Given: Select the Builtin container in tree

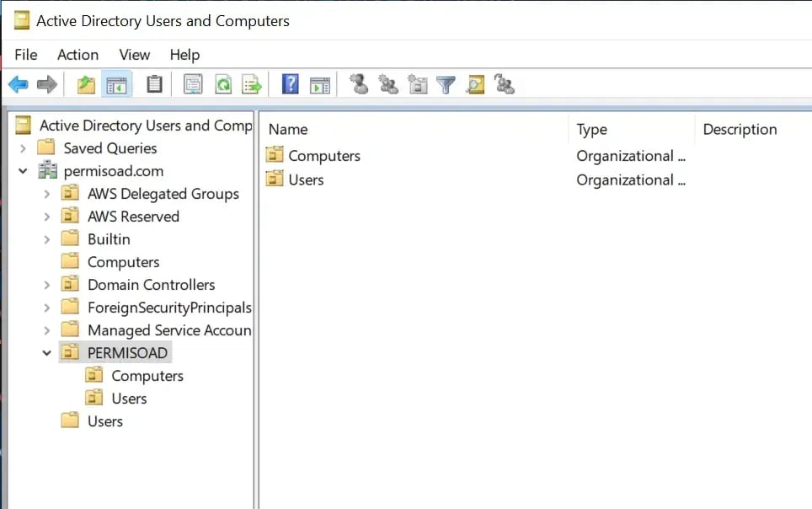Looking at the screenshot, I should pos(109,239).
